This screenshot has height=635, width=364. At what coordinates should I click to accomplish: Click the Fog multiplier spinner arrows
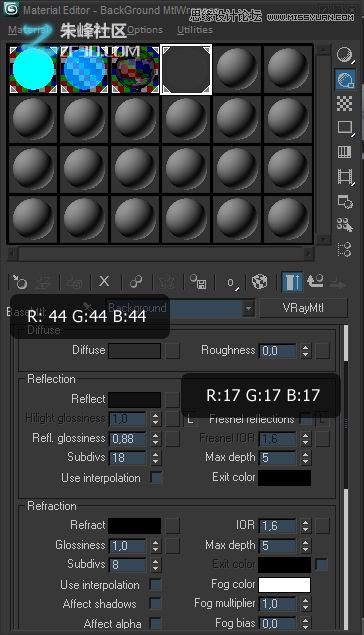[306, 604]
